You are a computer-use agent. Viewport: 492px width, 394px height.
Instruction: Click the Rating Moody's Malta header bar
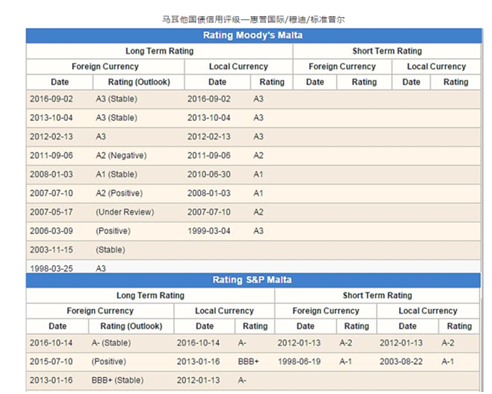tap(254, 35)
